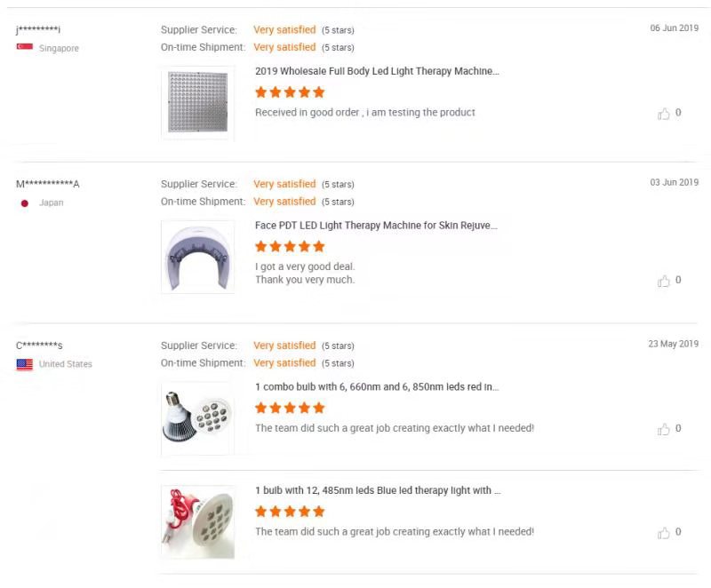Click the United States flag icon
This screenshot has height=588, width=711.
[x=25, y=364]
